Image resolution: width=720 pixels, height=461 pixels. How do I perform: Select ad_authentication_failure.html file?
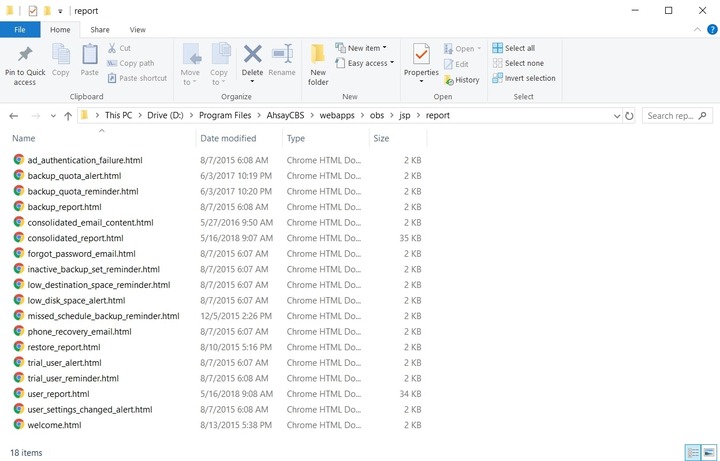tap(85, 160)
